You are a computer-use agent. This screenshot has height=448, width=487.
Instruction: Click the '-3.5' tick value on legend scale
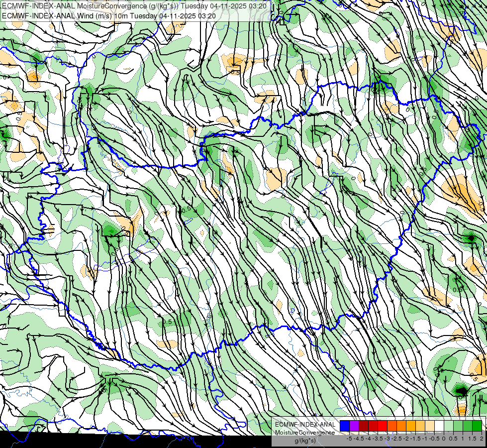click(378, 439)
